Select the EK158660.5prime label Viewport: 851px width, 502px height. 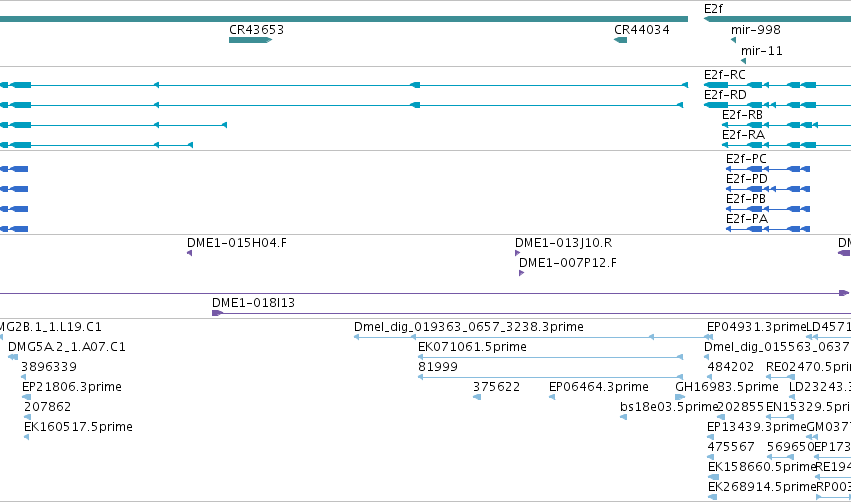[x=762, y=467]
